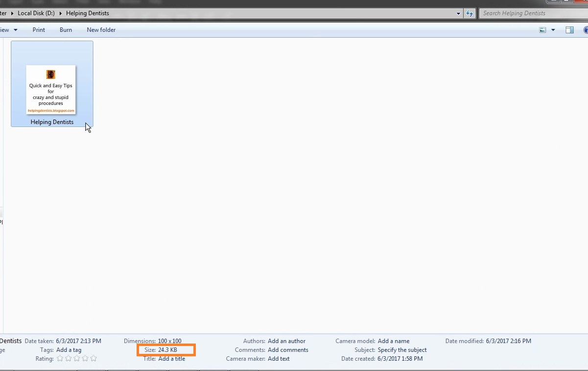Give the image a five-star rating
The width and height of the screenshot is (588, 371).
click(93, 358)
